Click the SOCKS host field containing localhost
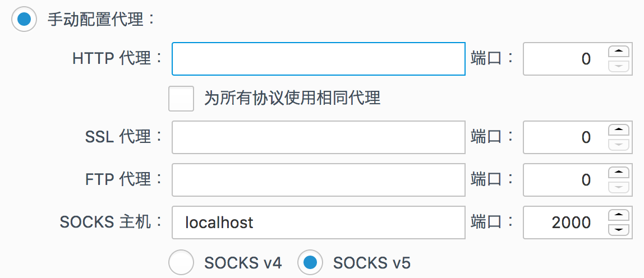644x278 pixels. click(x=318, y=222)
